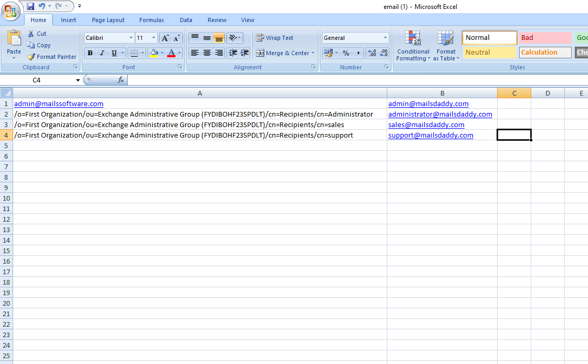Click the Insert Function fx icon
The width and height of the screenshot is (588, 364).
[x=121, y=80]
